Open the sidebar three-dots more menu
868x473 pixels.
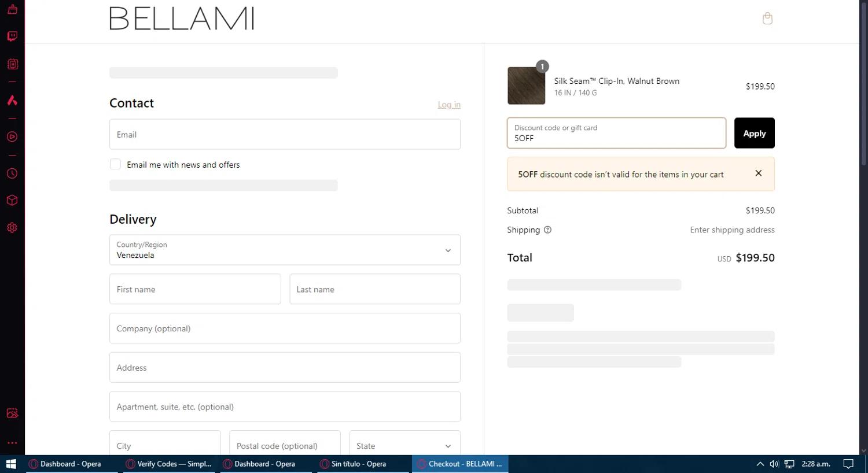[12, 443]
